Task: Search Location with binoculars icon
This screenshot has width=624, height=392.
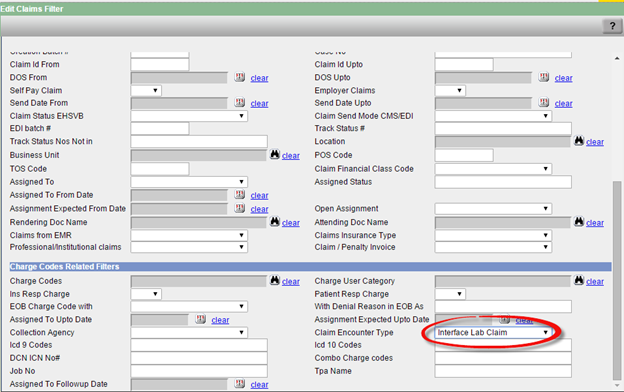Action: point(579,140)
